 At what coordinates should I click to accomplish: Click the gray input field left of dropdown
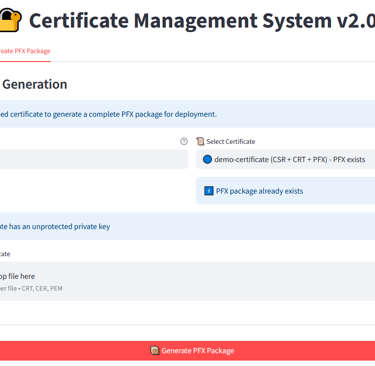tap(94, 159)
